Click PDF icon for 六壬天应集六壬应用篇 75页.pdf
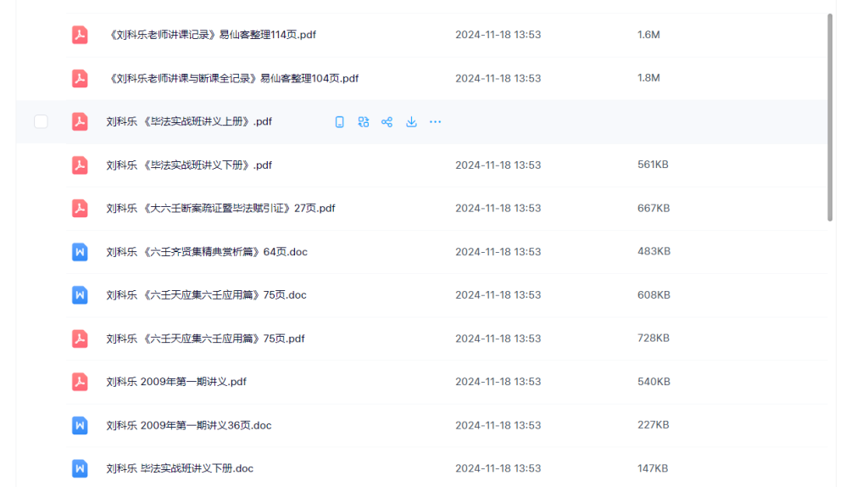Viewport: 868px width, 487px height. coord(80,339)
